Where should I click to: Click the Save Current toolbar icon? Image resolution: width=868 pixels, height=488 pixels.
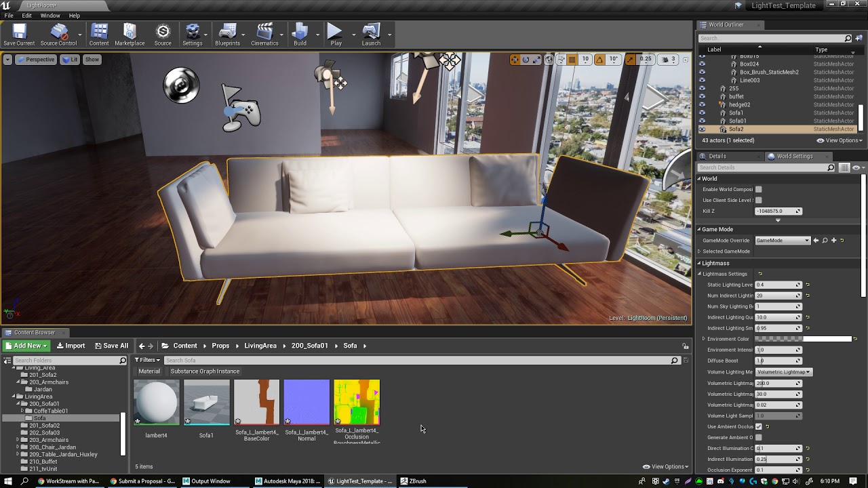pyautogui.click(x=19, y=35)
